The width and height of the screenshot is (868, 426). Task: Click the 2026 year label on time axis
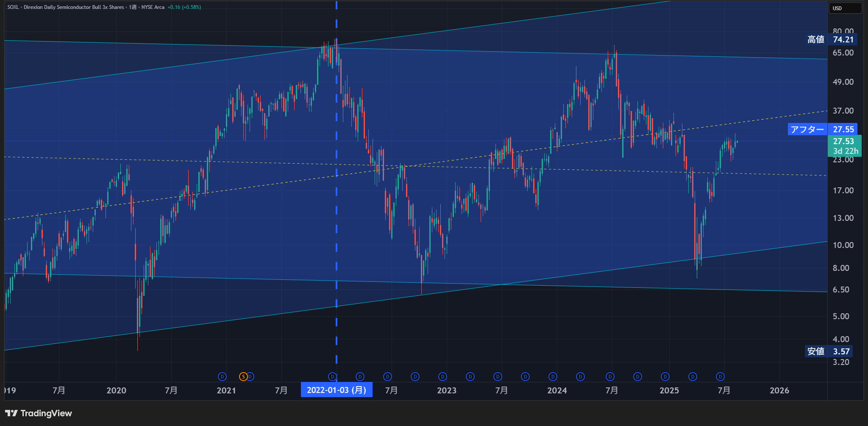(x=779, y=390)
